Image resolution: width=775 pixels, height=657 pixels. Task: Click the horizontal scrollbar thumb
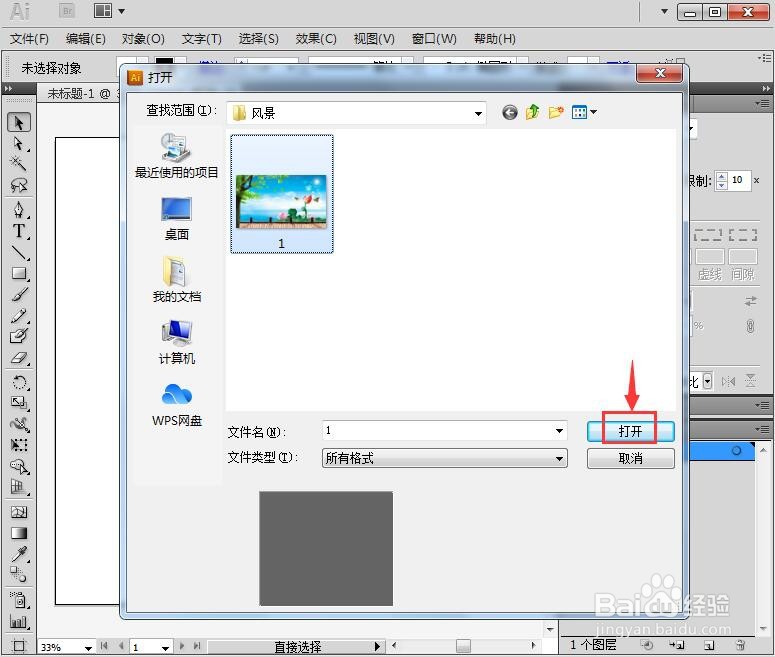coord(463,646)
